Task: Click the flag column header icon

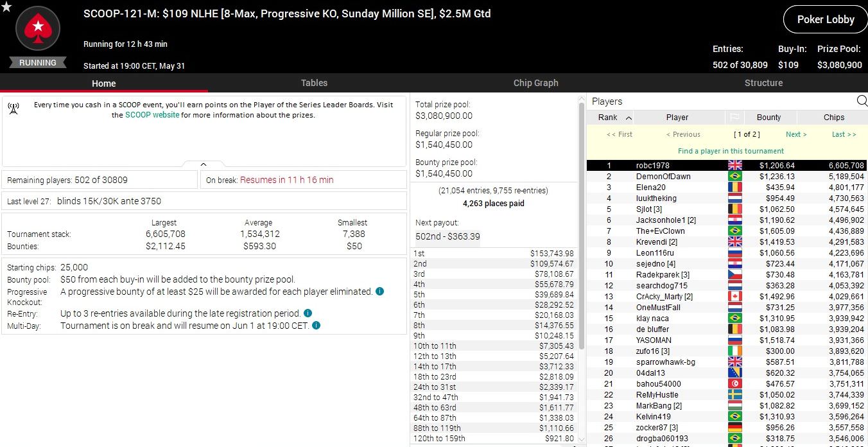Action: (733, 118)
